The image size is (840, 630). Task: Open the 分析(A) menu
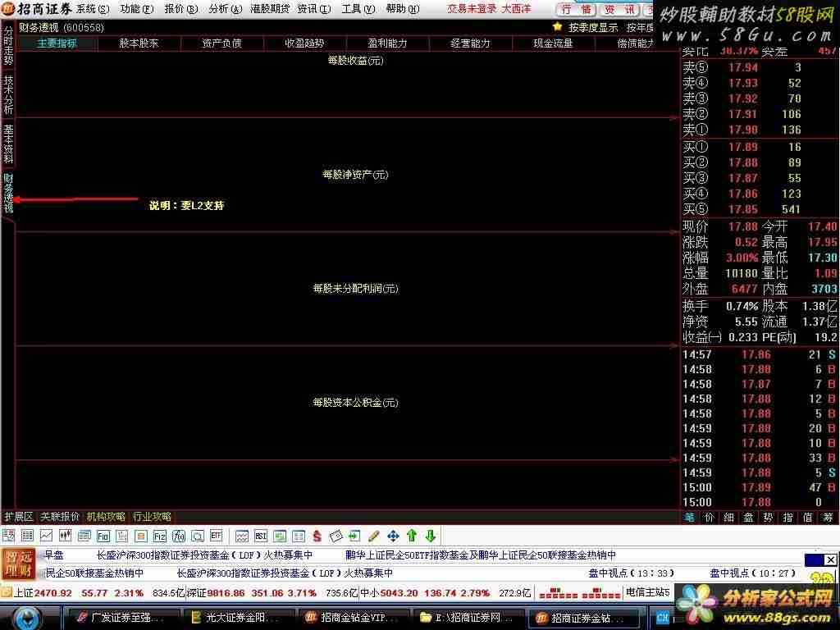(226, 9)
